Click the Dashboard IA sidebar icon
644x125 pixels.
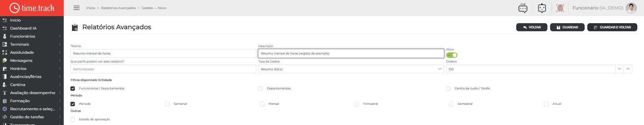coord(5,28)
